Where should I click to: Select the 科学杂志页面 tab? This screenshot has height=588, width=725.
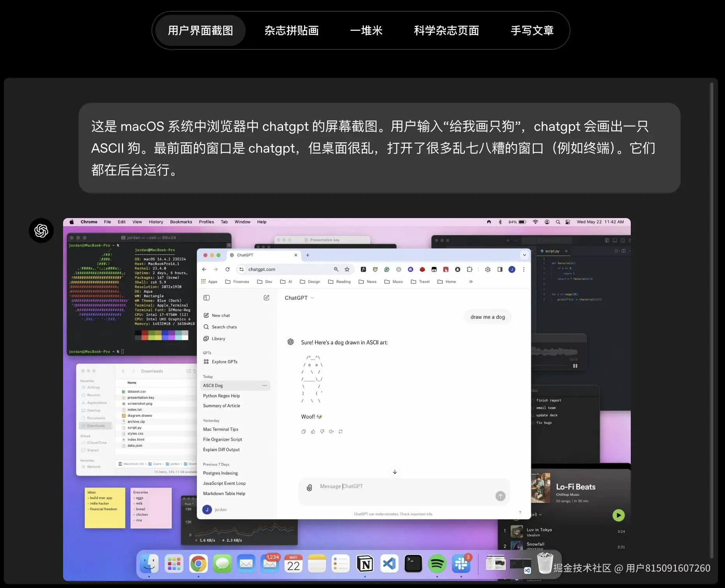[447, 30]
